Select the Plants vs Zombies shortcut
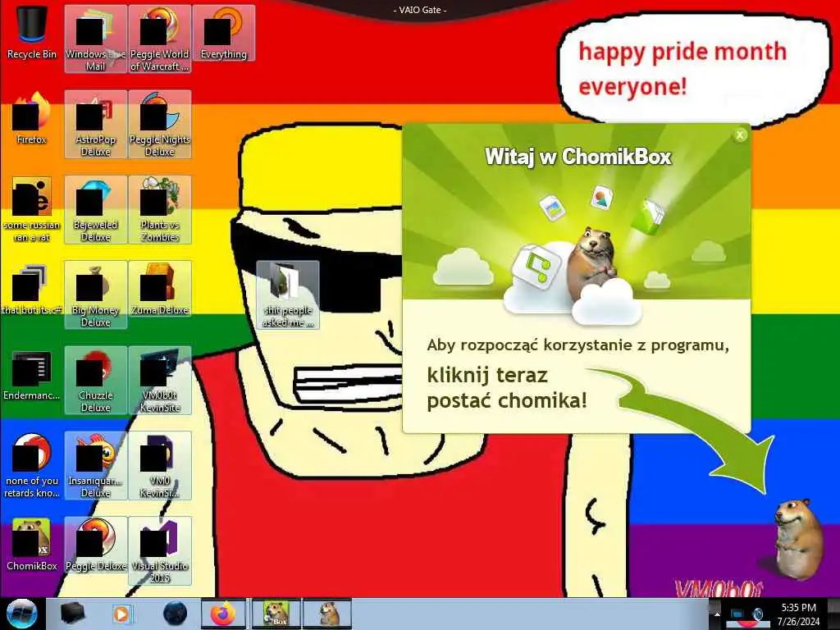 point(160,209)
